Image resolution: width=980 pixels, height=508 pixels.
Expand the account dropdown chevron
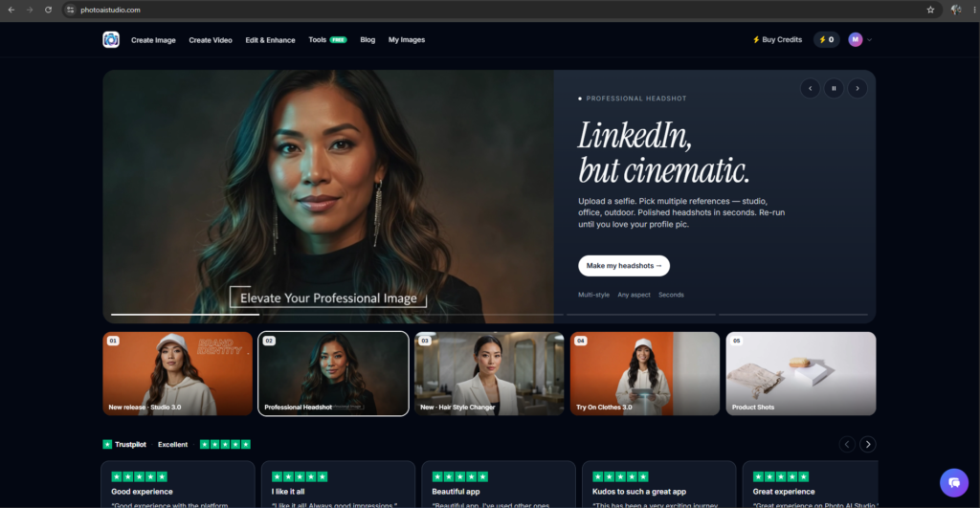click(x=869, y=40)
